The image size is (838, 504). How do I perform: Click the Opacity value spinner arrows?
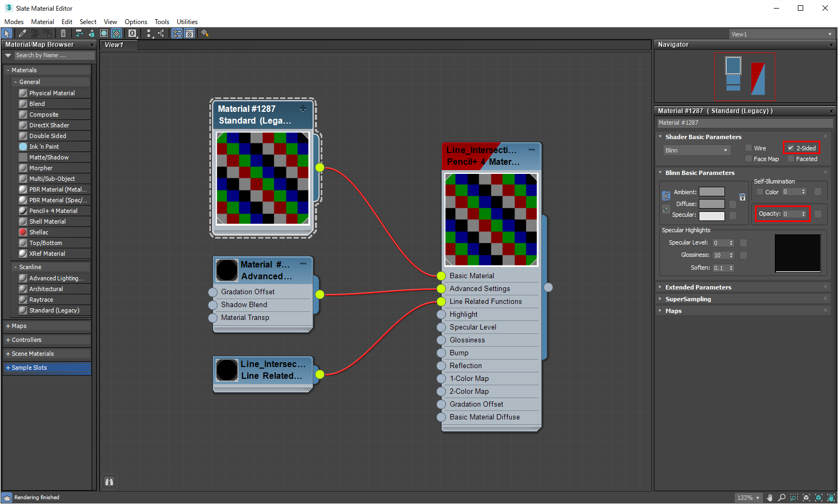tap(803, 214)
